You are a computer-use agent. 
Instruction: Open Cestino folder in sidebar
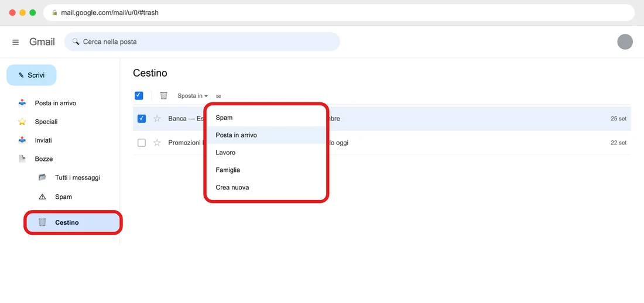[73, 222]
